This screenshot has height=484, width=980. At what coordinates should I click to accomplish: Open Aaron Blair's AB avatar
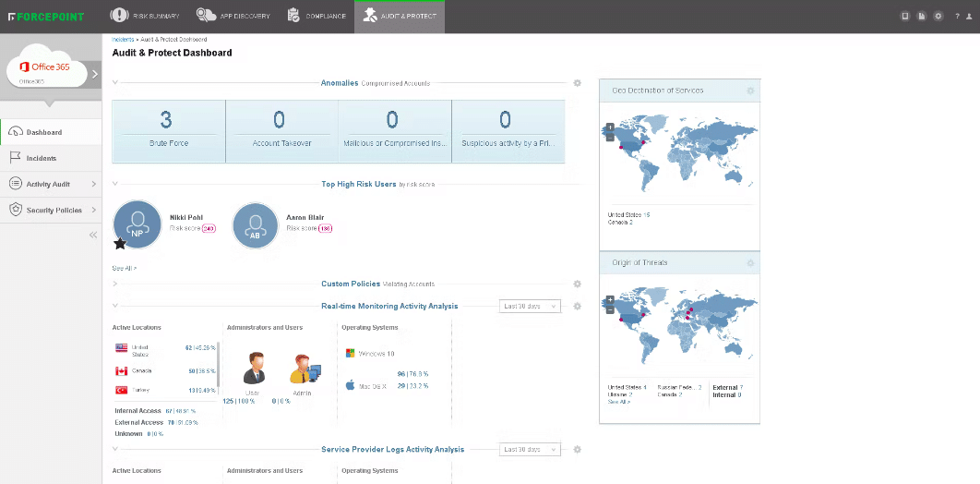[255, 225]
